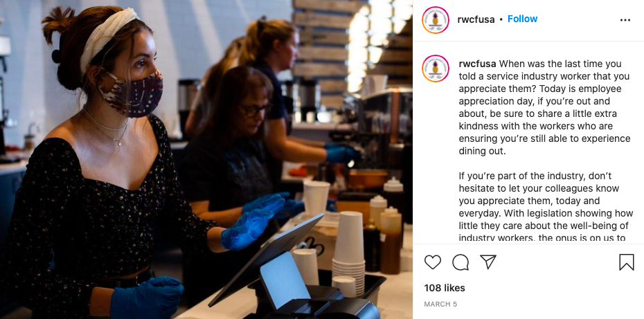Open the three-dot more options menu
This screenshot has height=319, width=644.
pyautogui.click(x=625, y=20)
